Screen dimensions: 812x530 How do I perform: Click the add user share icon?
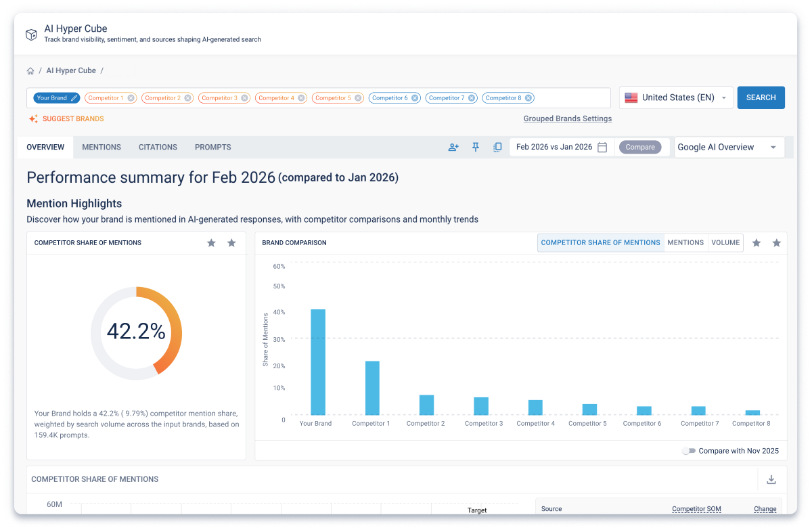[453, 147]
